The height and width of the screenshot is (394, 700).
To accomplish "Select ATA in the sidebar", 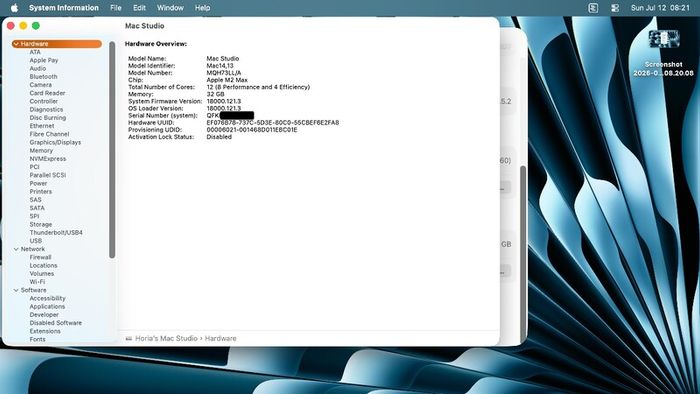I will (x=35, y=52).
